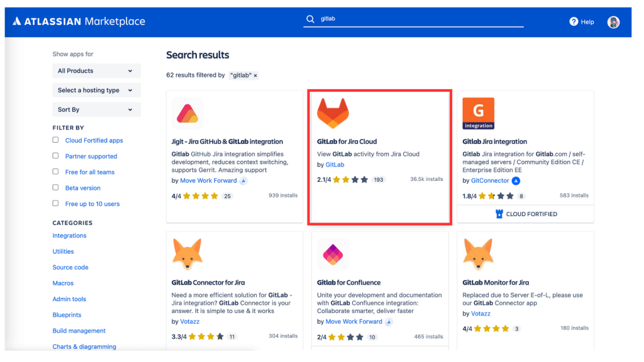The image size is (644, 362).
Task: Click the GitLab for Jira Cloud fox logo
Action: [x=333, y=113]
